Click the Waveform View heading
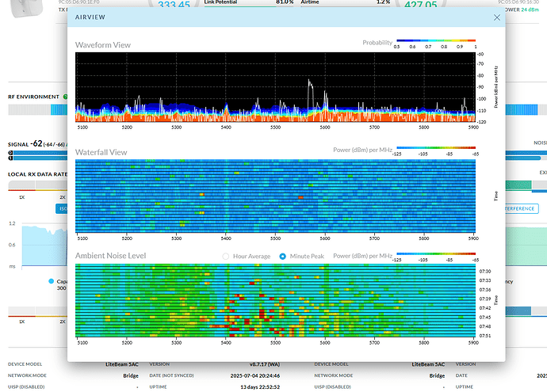Viewport: 547px width, 392px height. (103, 45)
